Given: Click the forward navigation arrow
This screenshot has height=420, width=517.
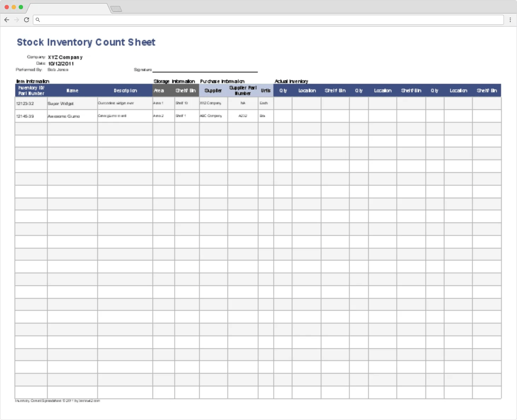Looking at the screenshot, I should point(16,20).
